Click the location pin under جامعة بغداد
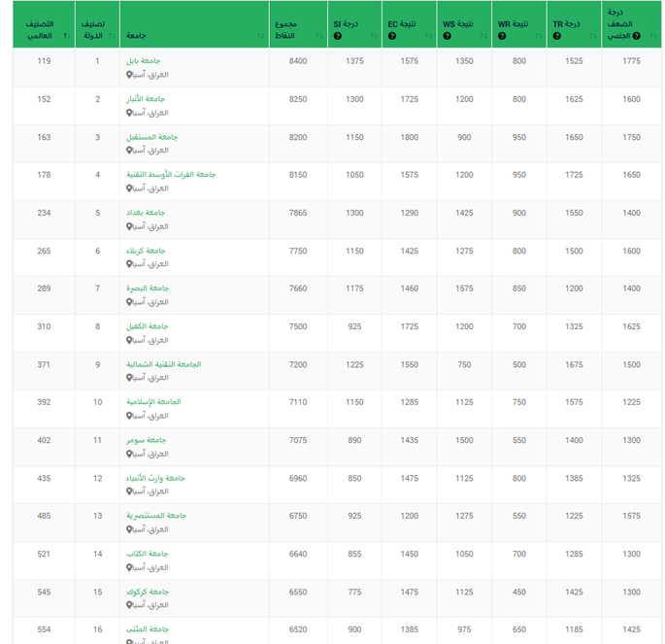This screenshot has width=665, height=644. click(x=129, y=226)
